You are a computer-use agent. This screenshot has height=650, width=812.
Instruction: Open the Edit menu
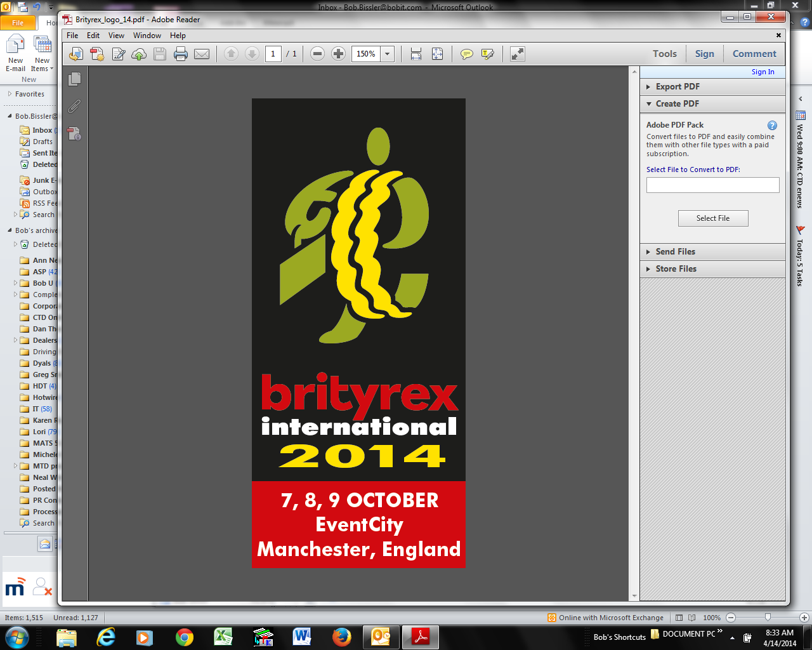pyautogui.click(x=93, y=36)
